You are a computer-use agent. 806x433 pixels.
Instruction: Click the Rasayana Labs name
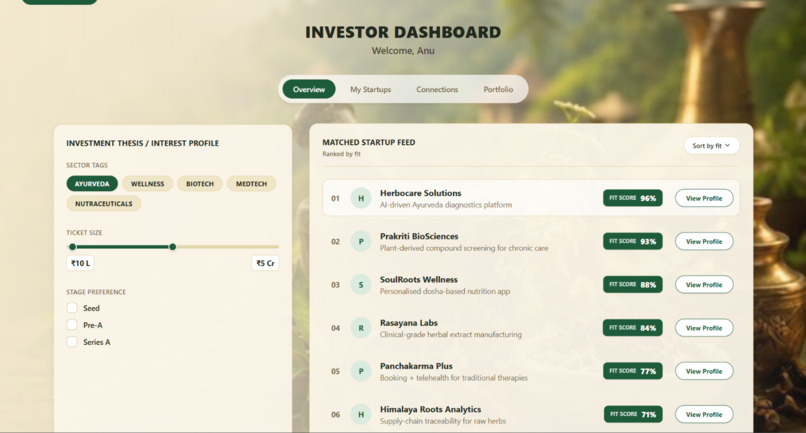point(409,322)
